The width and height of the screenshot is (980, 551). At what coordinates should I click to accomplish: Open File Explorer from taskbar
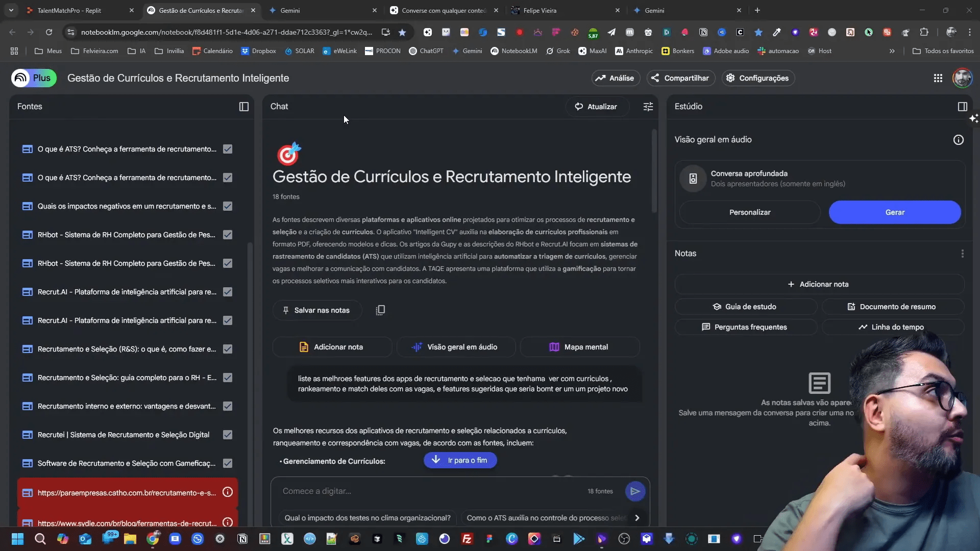tap(130, 539)
